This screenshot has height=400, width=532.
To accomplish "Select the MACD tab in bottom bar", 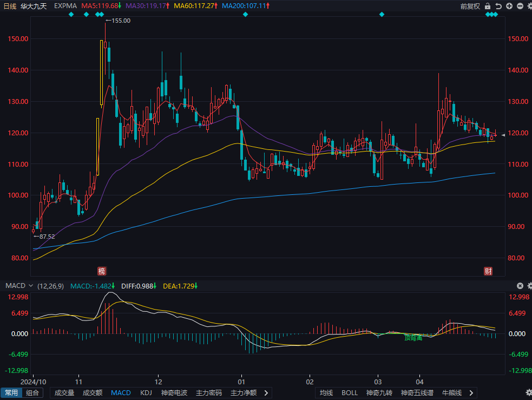I will [x=121, y=392].
